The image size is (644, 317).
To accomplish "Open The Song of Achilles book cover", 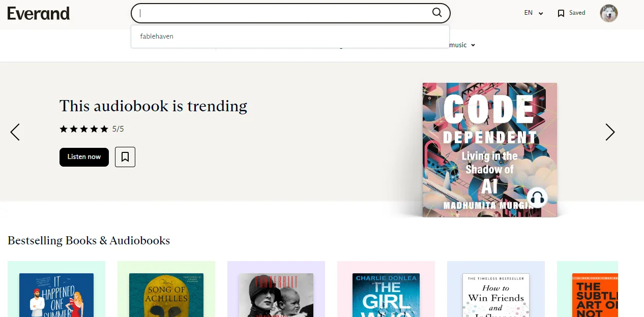I will pyautogui.click(x=166, y=295).
